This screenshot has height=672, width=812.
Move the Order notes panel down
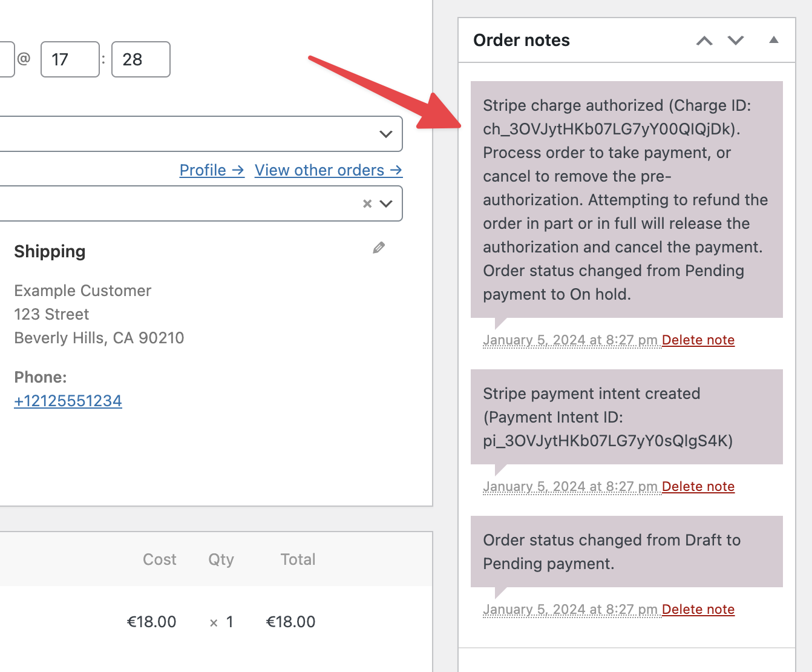click(x=736, y=41)
